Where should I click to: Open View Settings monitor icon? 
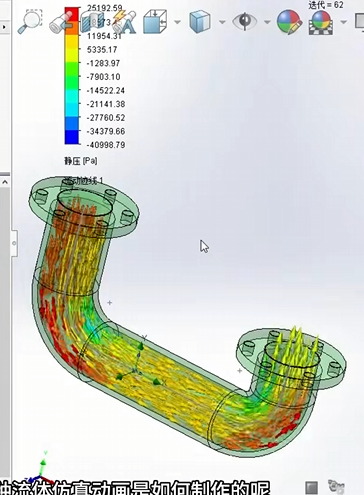[x=358, y=22]
